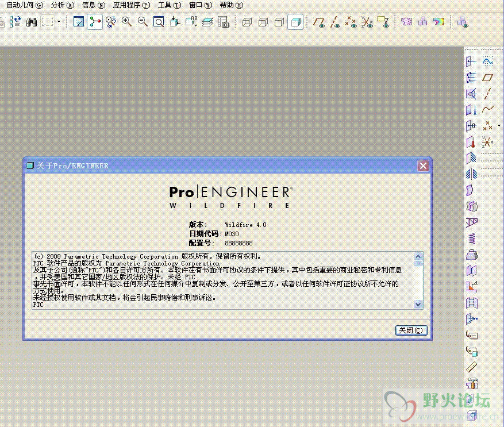This screenshot has height=427, width=504.
Task: Click the blocks with eye icon
Action: (x=462, y=22)
